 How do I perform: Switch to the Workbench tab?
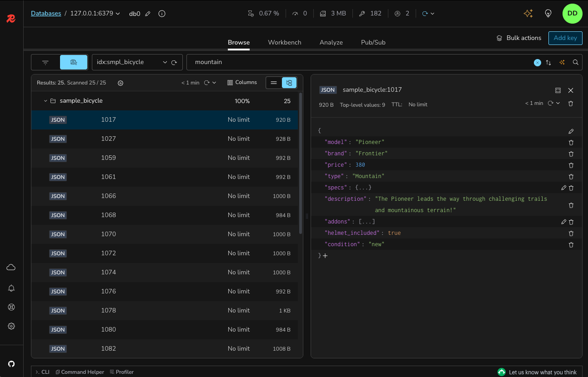(284, 42)
